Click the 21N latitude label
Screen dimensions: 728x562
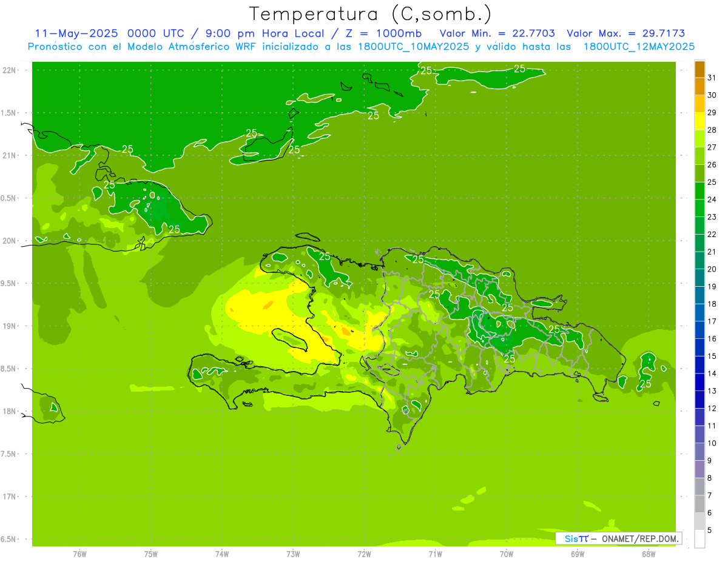[10, 156]
